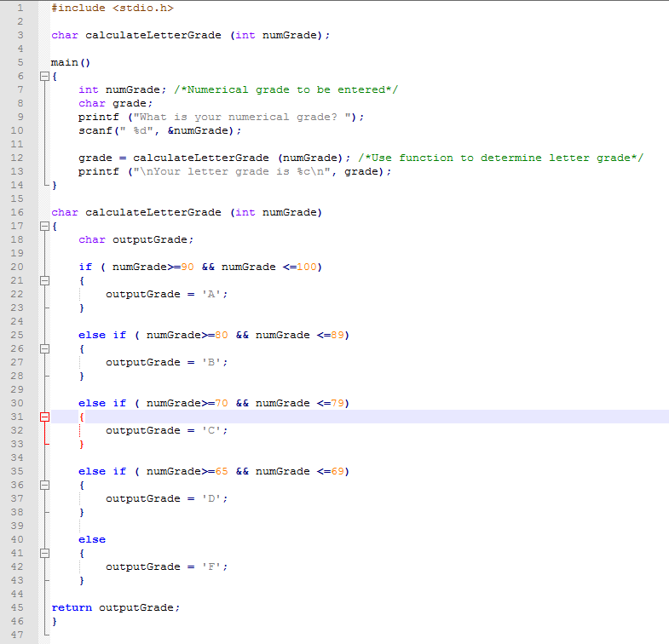Click on '#include <stdio.h>' text
This screenshot has width=669, height=644.
click(x=112, y=9)
